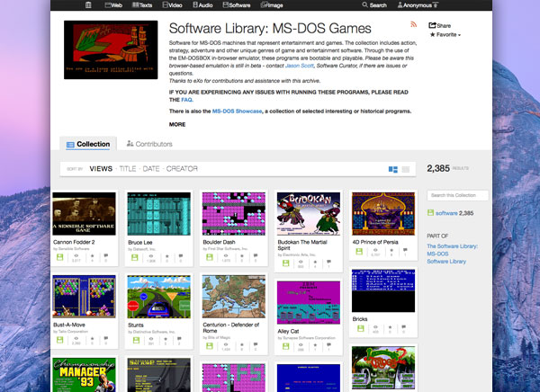Switch to tile grid view icon
The image size is (540, 392).
393,169
